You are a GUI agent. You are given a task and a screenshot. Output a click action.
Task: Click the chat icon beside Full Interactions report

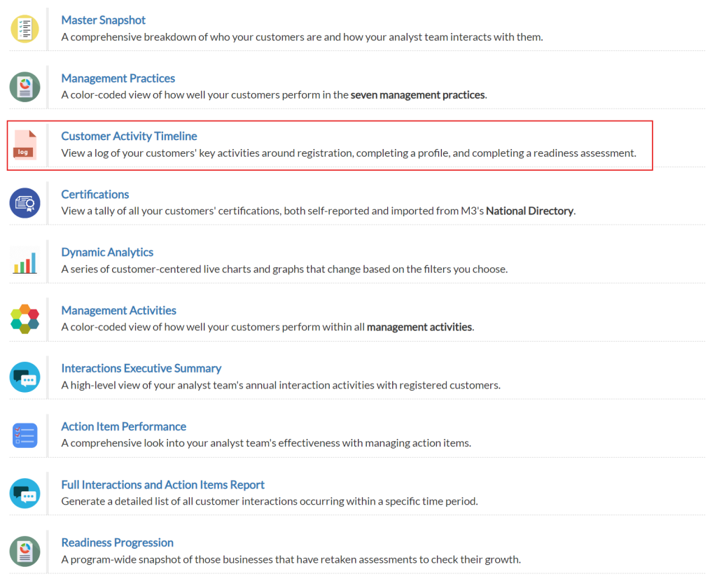click(25, 493)
